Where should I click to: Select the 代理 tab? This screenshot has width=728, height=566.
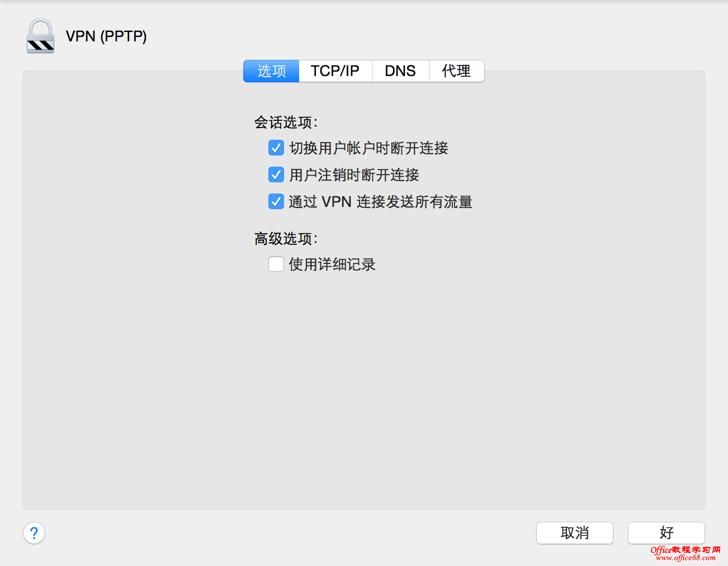[x=456, y=71]
